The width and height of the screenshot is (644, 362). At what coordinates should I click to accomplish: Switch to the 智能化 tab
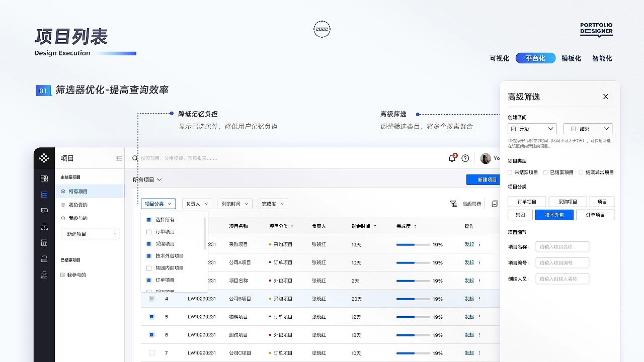tap(602, 58)
